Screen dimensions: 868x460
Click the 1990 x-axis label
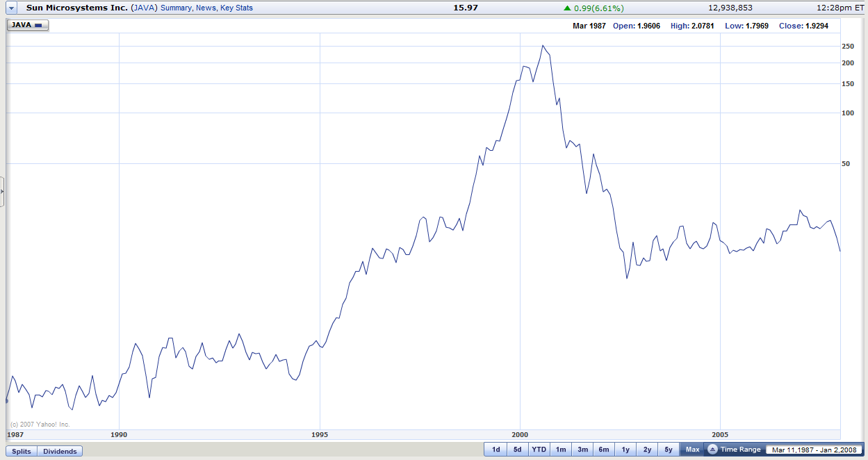point(120,435)
